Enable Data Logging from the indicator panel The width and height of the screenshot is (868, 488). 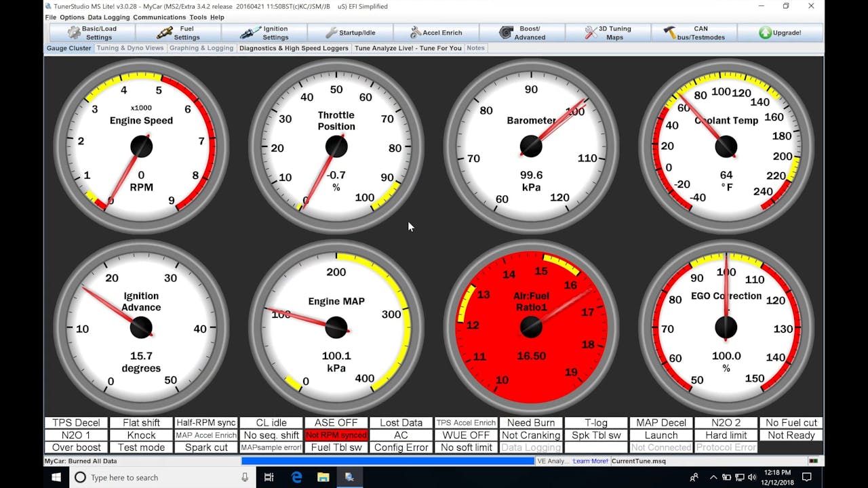(531, 447)
